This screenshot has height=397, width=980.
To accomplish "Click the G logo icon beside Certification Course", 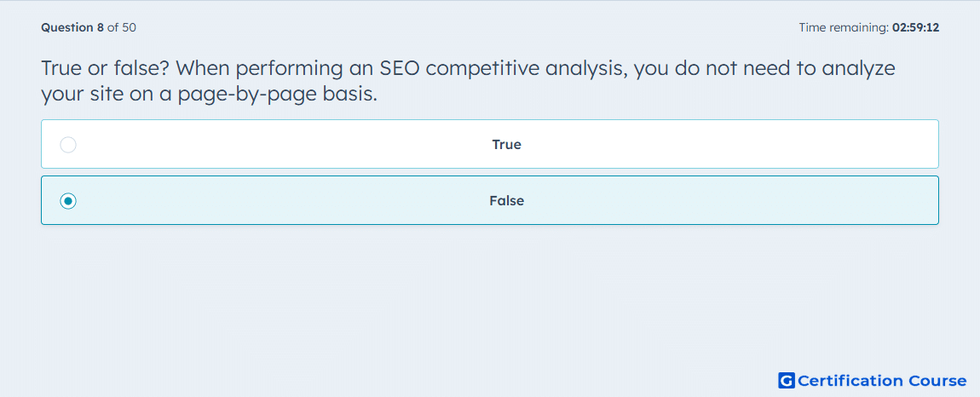I will pos(787,380).
